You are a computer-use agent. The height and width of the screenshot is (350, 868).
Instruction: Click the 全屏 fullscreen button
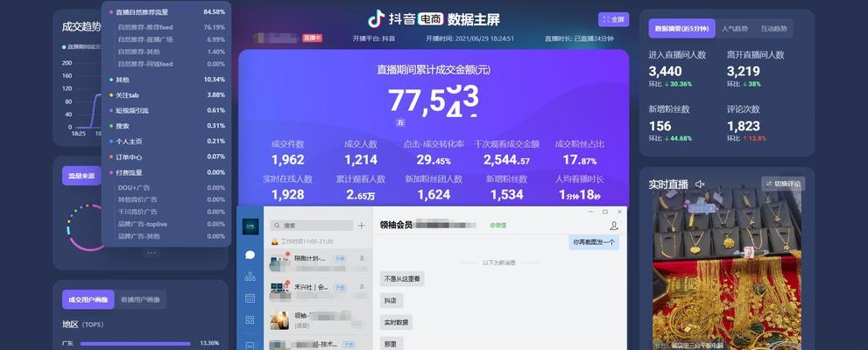click(x=613, y=19)
